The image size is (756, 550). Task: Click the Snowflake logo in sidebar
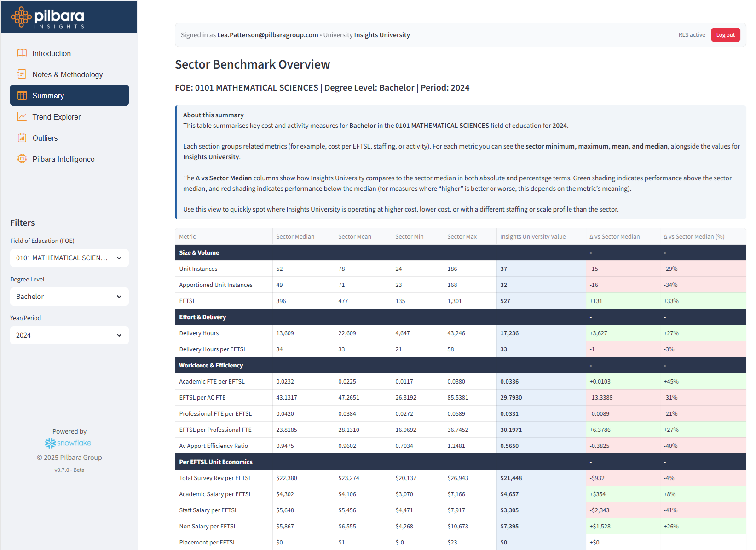coord(68,443)
